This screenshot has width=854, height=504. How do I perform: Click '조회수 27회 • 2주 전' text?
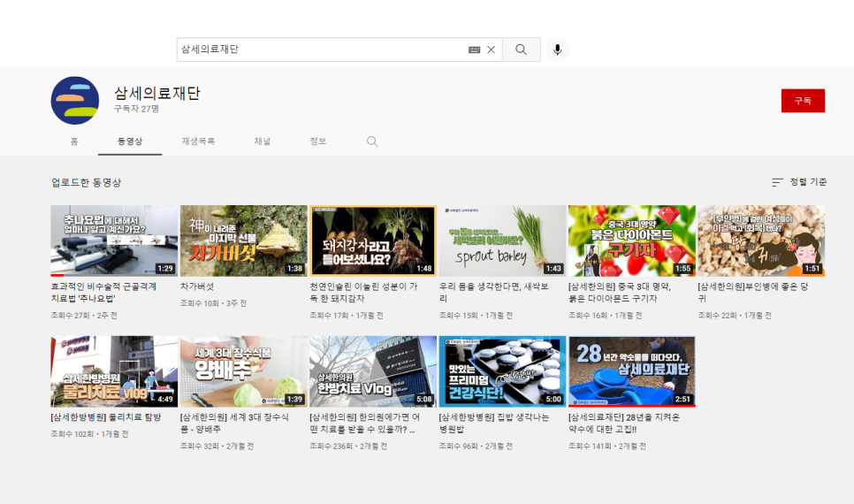coord(84,316)
